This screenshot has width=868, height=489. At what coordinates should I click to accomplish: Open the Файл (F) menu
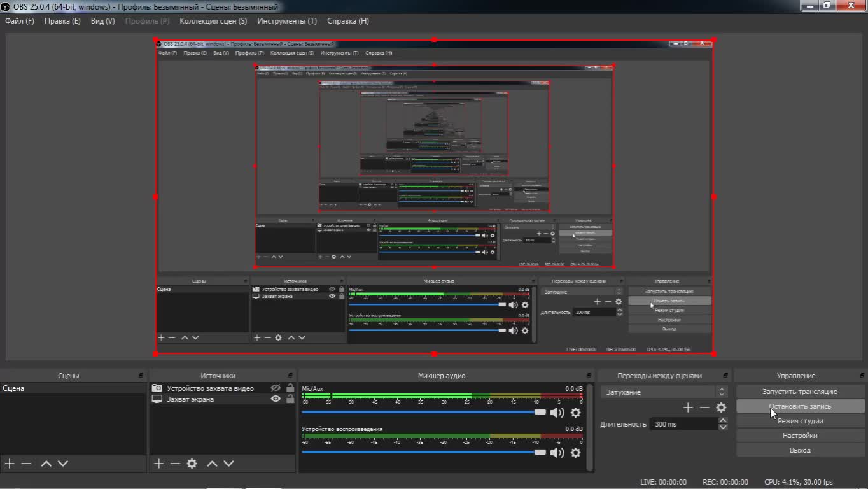[20, 21]
